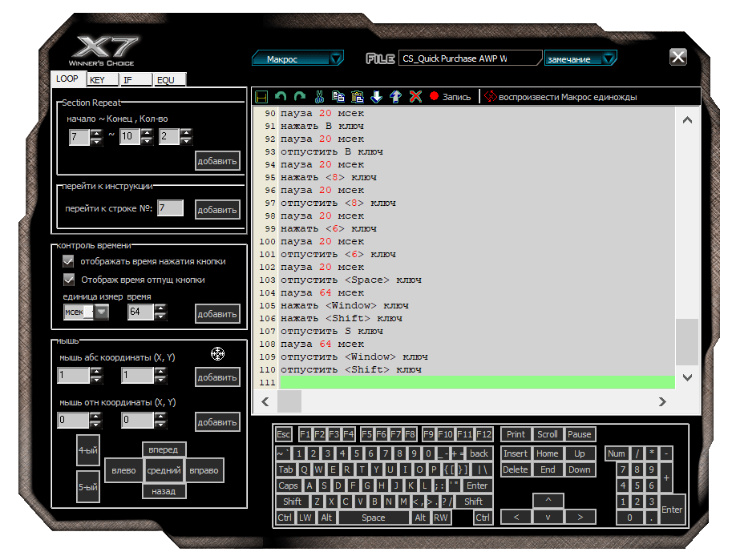Click the 4-ый mouse button
732x560 pixels.
pos(87,450)
